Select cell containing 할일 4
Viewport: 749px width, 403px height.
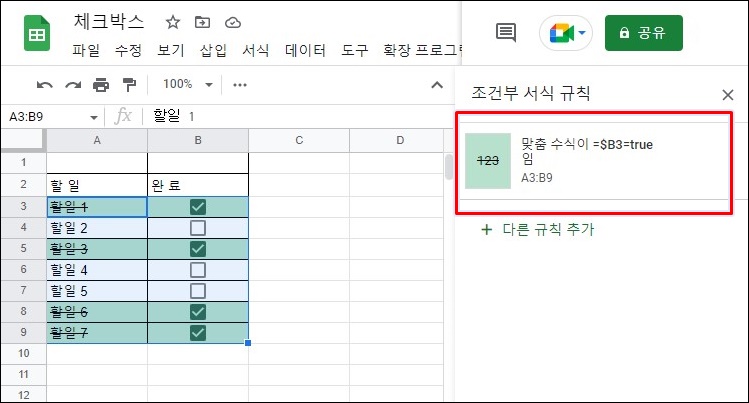click(x=97, y=270)
